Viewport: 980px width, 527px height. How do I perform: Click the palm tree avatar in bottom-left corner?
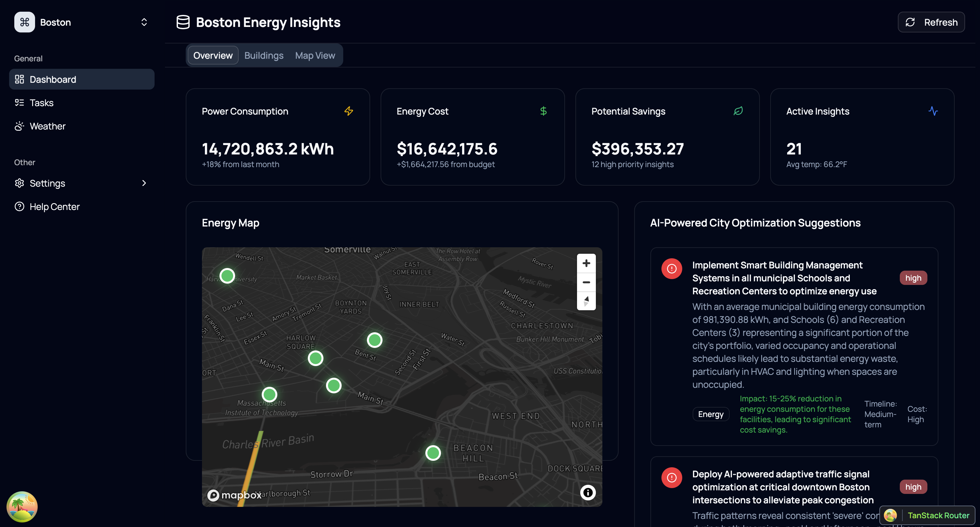22,507
